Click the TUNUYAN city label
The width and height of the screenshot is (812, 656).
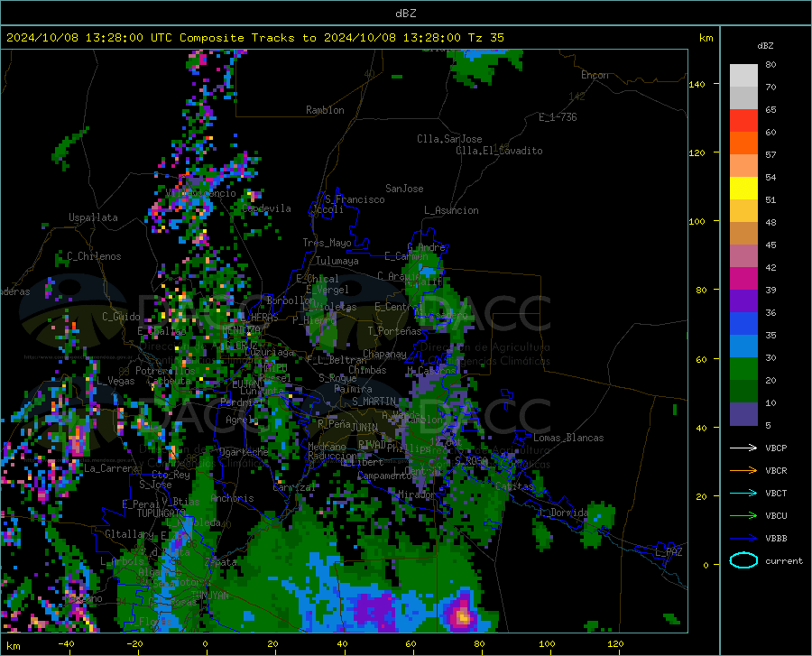[210, 596]
